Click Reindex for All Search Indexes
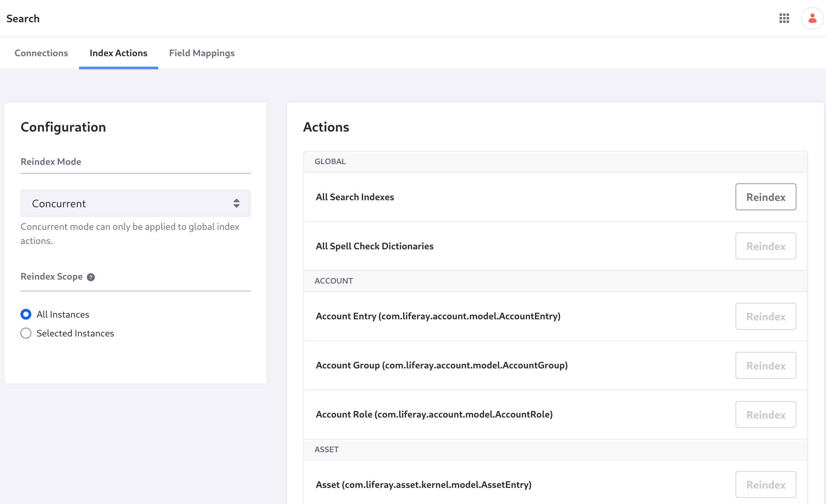Screen dimensions: 826x504 (x=765, y=196)
